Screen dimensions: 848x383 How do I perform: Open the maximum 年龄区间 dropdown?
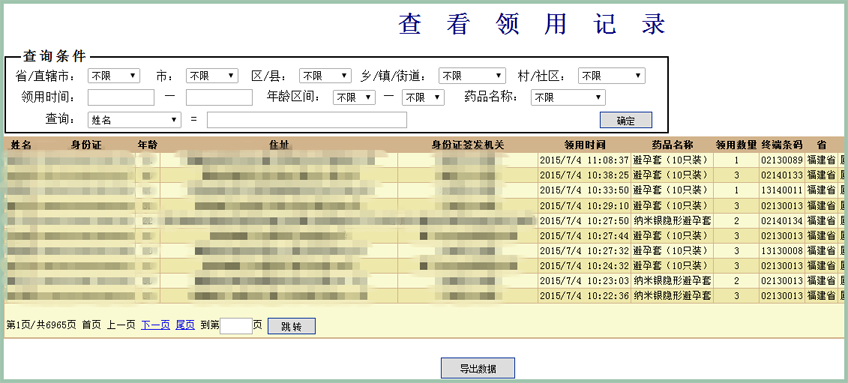[423, 97]
